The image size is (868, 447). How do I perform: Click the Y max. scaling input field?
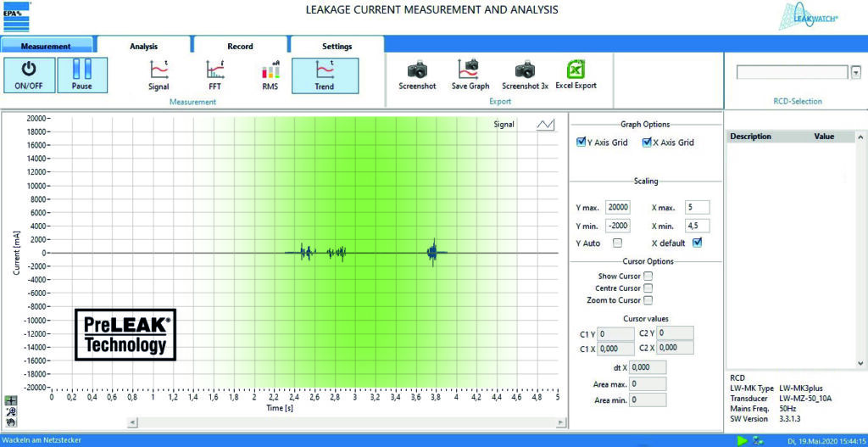pyautogui.click(x=618, y=208)
